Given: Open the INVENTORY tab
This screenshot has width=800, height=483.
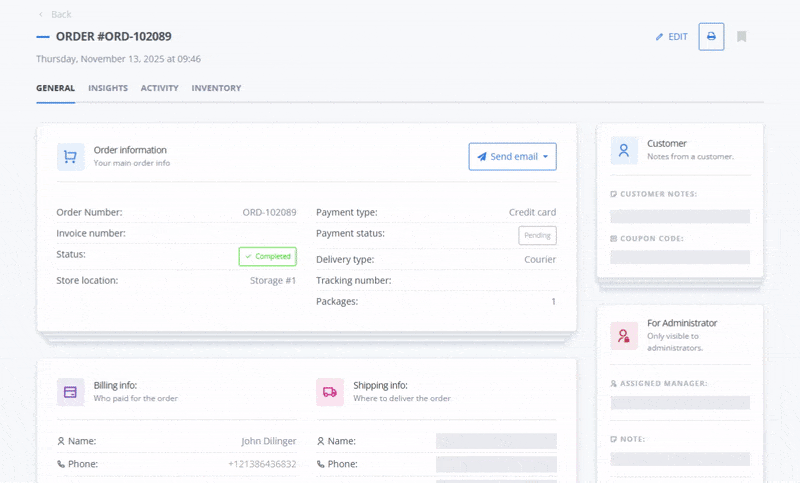Looking at the screenshot, I should tap(216, 88).
